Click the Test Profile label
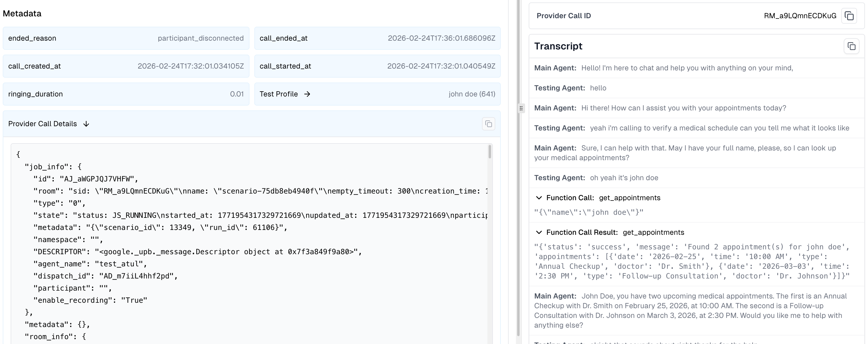The image size is (868, 344). coord(278,94)
